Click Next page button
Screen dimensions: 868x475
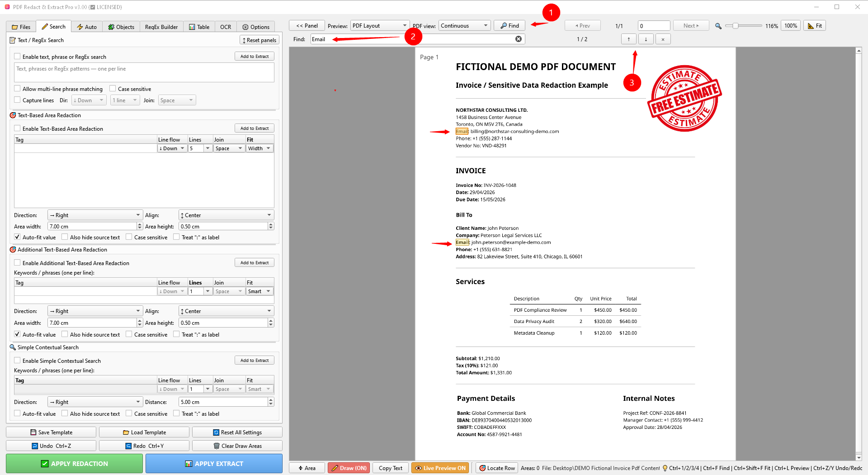click(691, 26)
